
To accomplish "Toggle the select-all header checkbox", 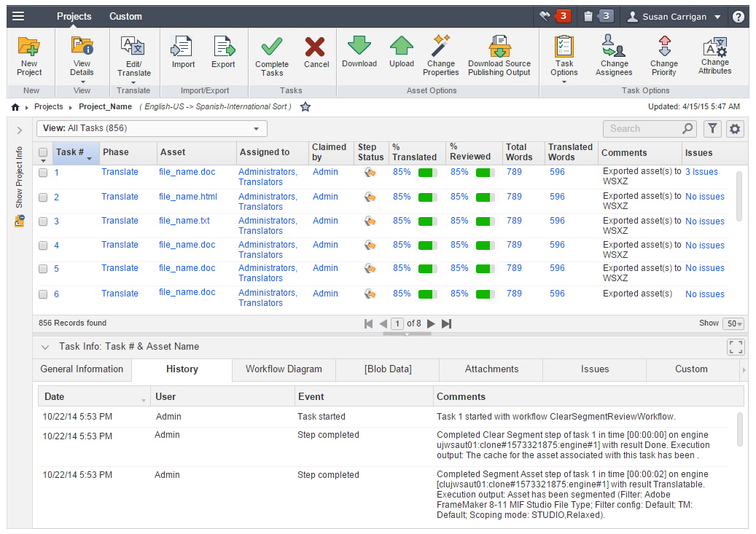I will click(x=43, y=153).
